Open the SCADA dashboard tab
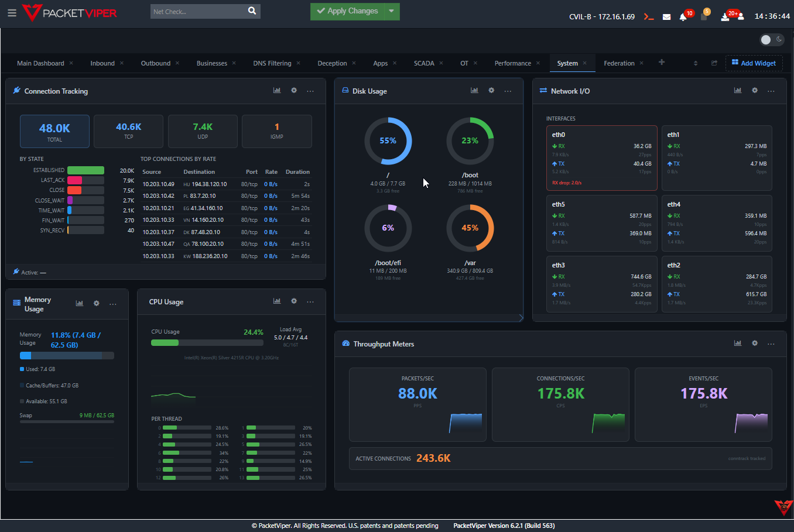794x532 pixels. click(x=423, y=63)
